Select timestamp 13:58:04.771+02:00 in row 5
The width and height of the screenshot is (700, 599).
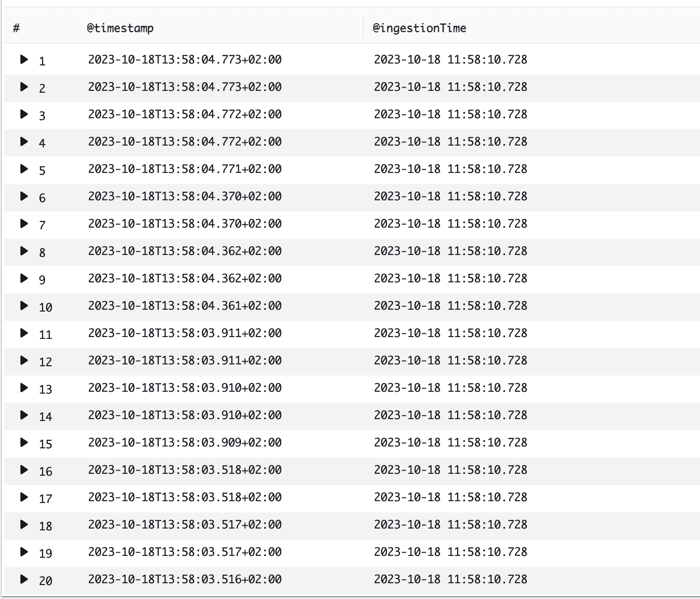tap(185, 169)
